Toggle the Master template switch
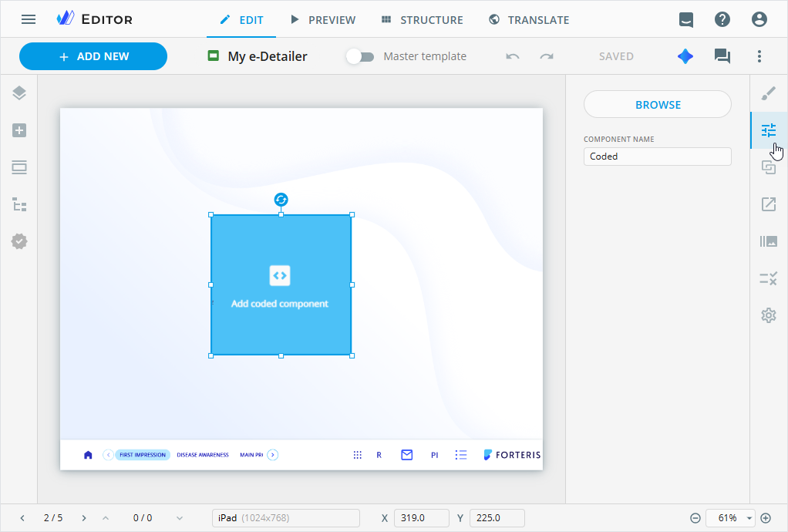The height and width of the screenshot is (532, 788). tap(360, 56)
